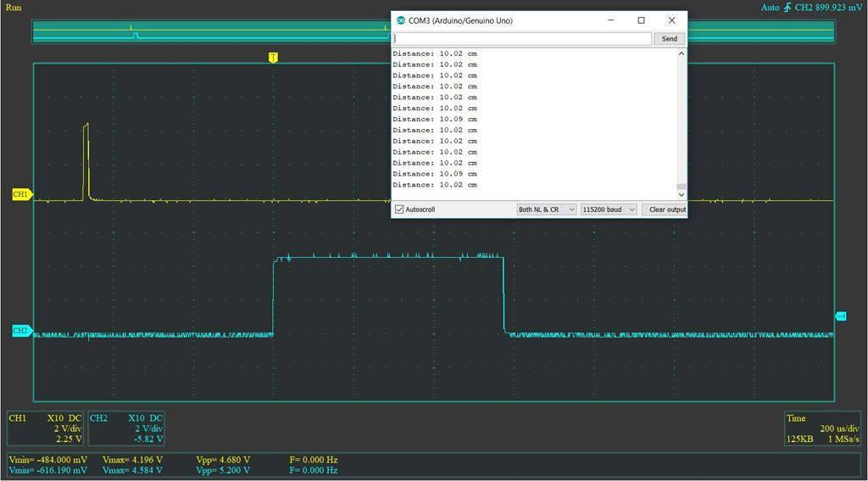Close the COM3 serial monitor window
868x481 pixels.
(671, 20)
